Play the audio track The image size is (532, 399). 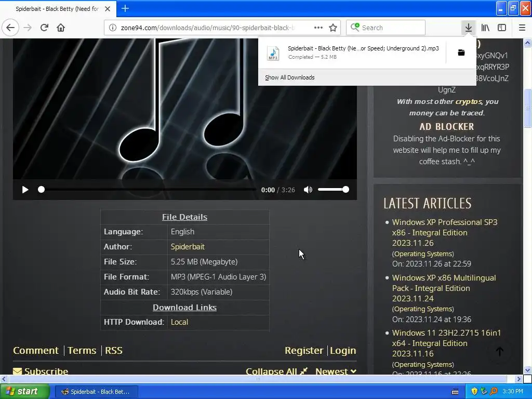[x=25, y=190]
